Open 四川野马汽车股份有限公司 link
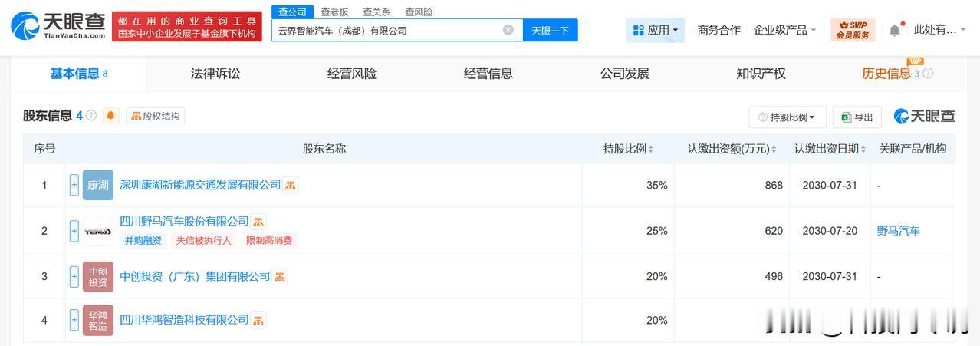 point(184,221)
